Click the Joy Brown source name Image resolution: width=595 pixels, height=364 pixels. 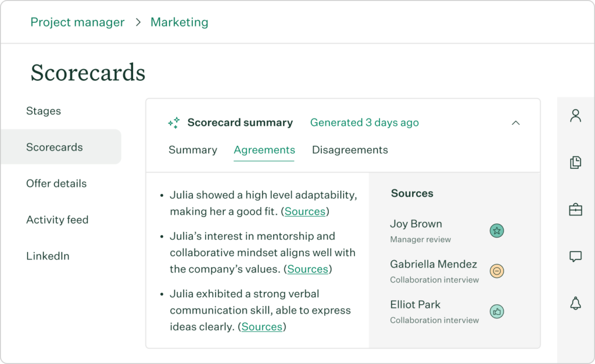[416, 224]
